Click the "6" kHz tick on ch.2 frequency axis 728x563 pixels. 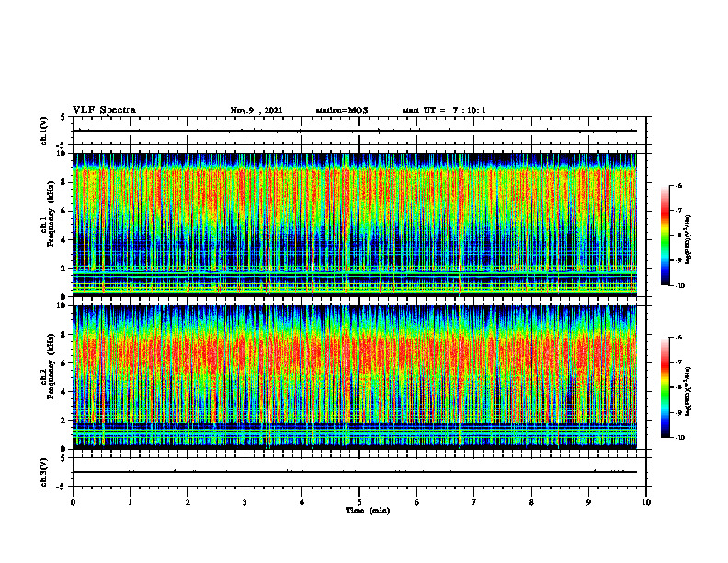coord(64,362)
